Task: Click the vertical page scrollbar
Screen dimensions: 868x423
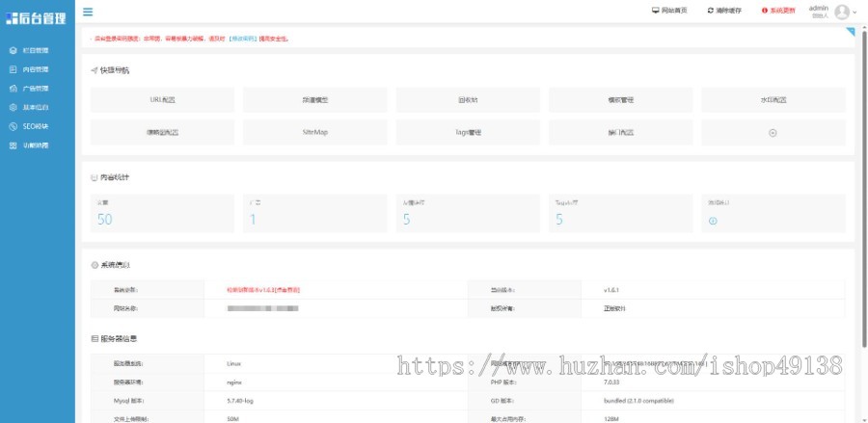Action: click(x=864, y=188)
